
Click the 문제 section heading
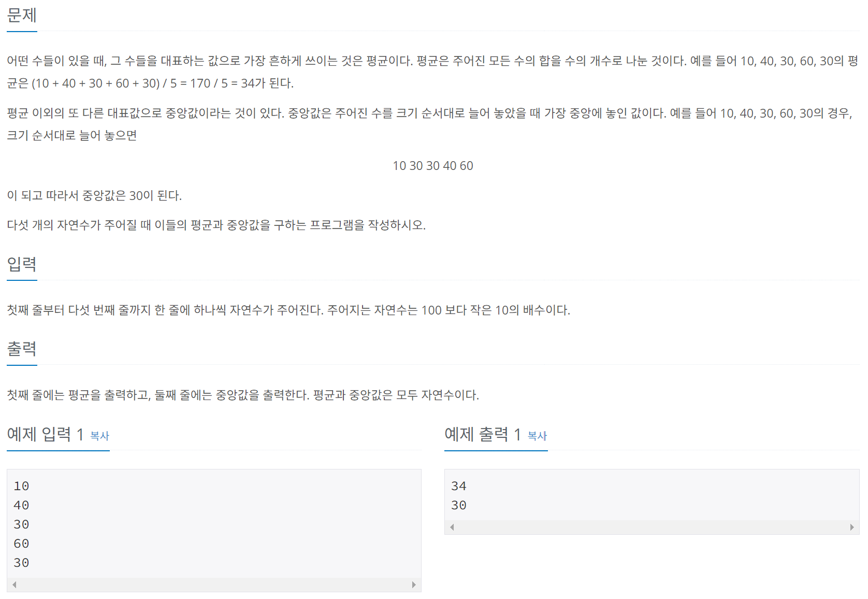click(22, 16)
